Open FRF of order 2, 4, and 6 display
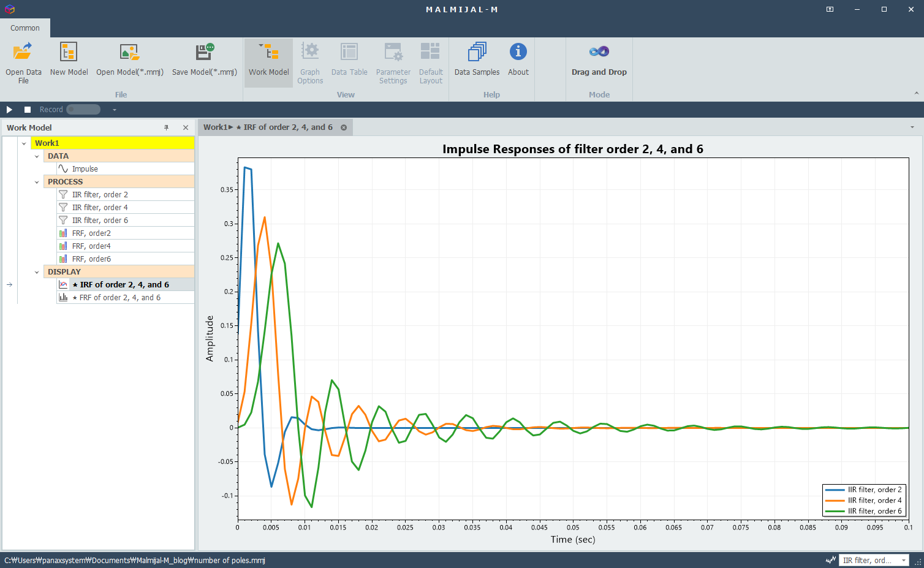Screen dimensions: 924x568 point(125,297)
